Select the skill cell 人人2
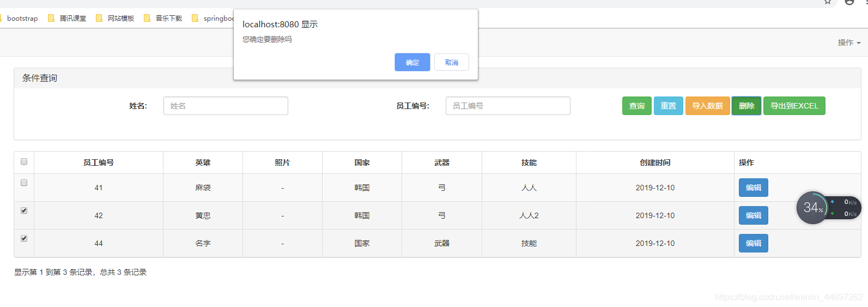 (529, 215)
